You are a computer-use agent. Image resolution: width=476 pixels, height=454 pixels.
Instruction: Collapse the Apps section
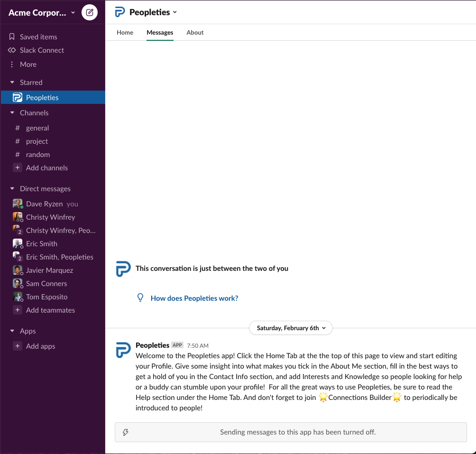pyautogui.click(x=12, y=331)
